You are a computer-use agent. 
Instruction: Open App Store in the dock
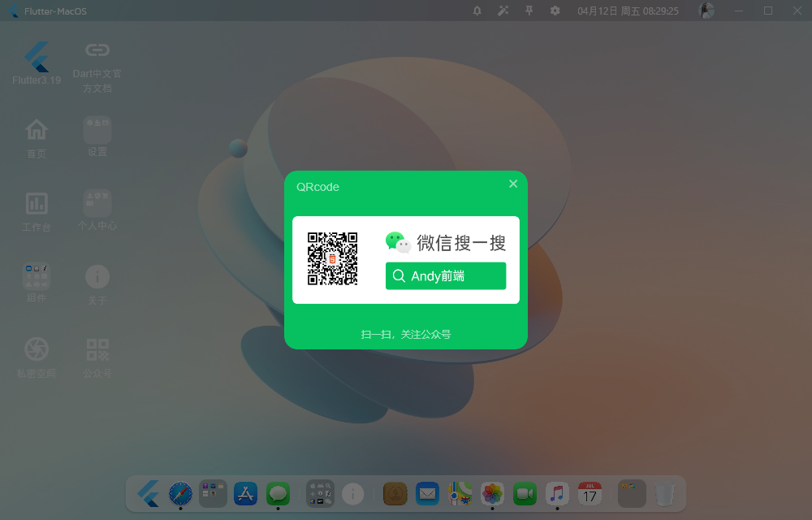[245, 493]
